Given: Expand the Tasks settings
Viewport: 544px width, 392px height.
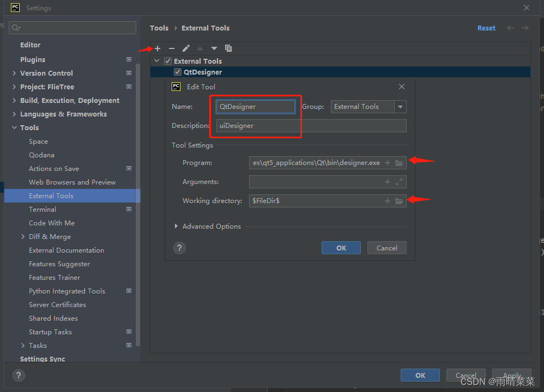Looking at the screenshot, I should 23,346.
